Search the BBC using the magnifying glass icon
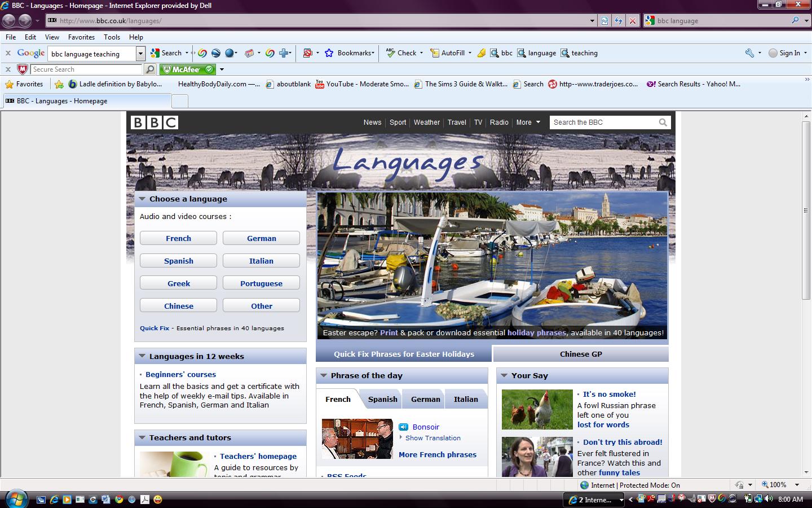812x508 pixels. 662,122
